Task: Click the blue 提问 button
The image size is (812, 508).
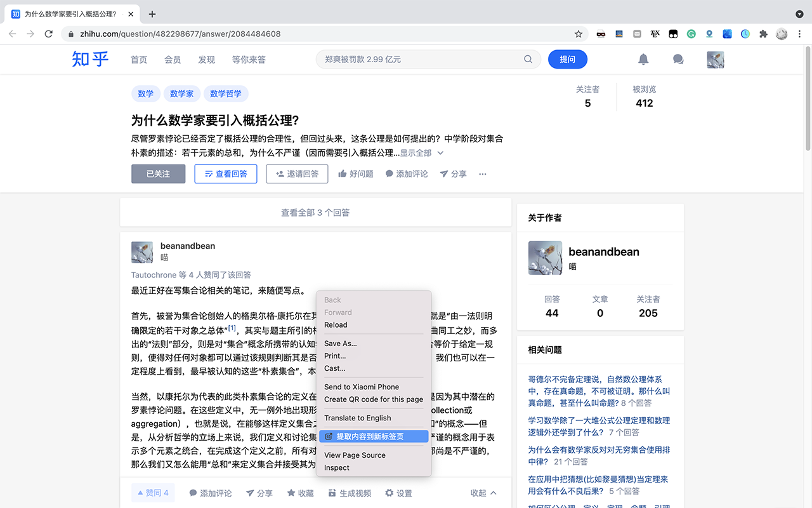Action: [568, 59]
